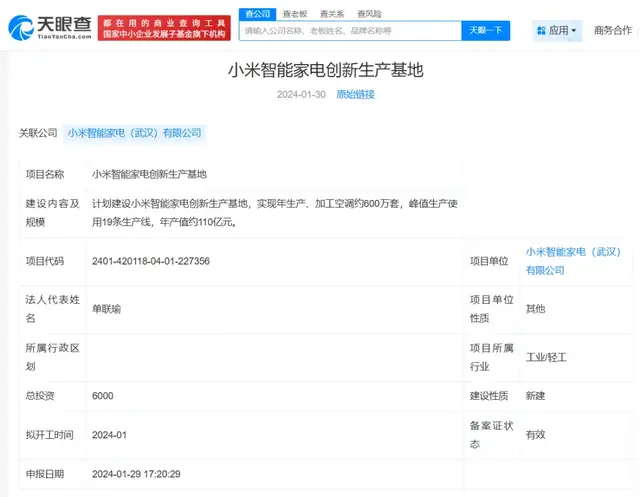Click the 天眼一下 search button
640x497 pixels.
(486, 31)
